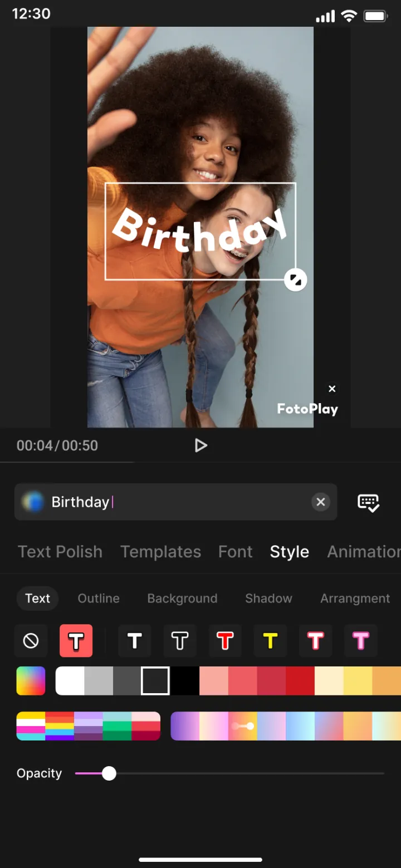401x868 pixels.
Task: Pick the white color swatch
Action: tap(70, 680)
